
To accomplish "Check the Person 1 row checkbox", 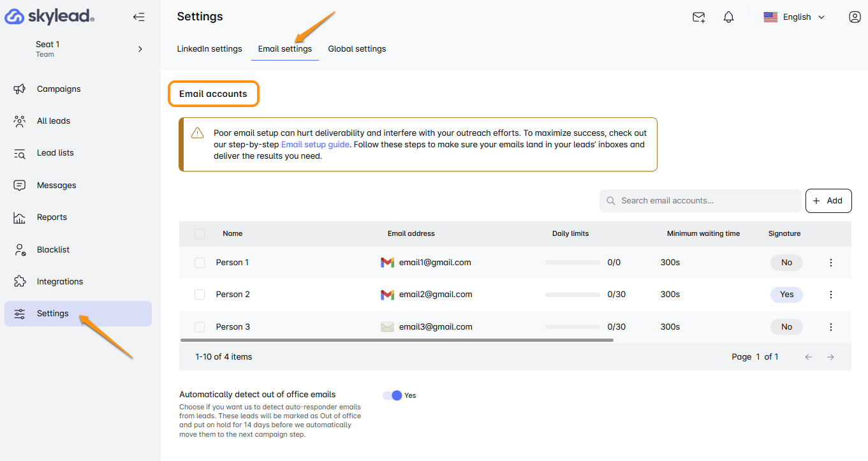I will coord(200,263).
